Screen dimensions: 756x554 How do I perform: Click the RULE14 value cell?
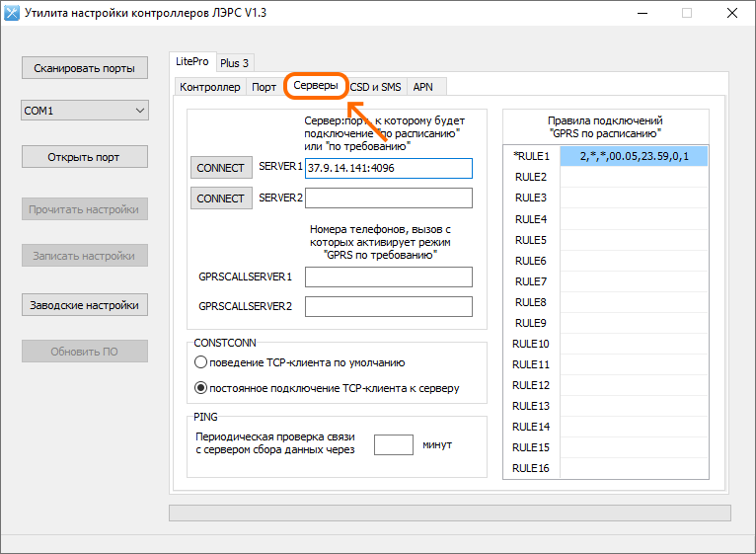(634, 427)
